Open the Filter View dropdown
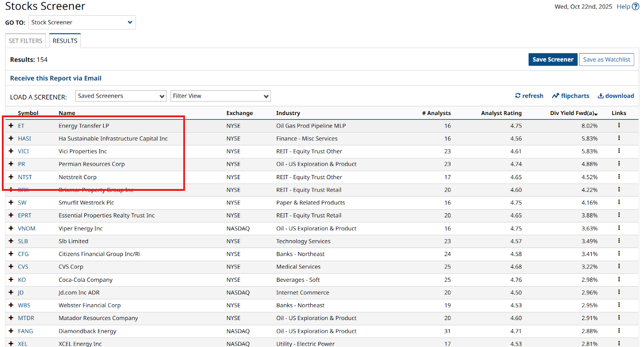The image size is (644, 347). pos(220,96)
